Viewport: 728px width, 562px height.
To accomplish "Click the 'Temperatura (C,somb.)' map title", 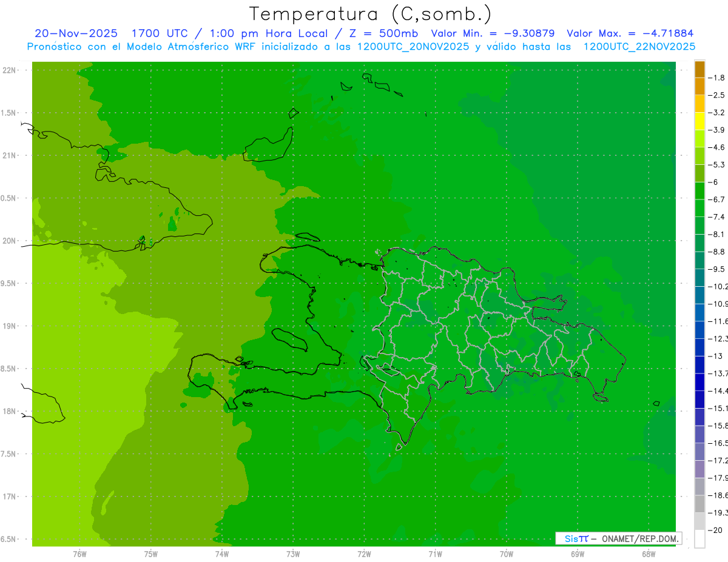I will click(x=371, y=14).
